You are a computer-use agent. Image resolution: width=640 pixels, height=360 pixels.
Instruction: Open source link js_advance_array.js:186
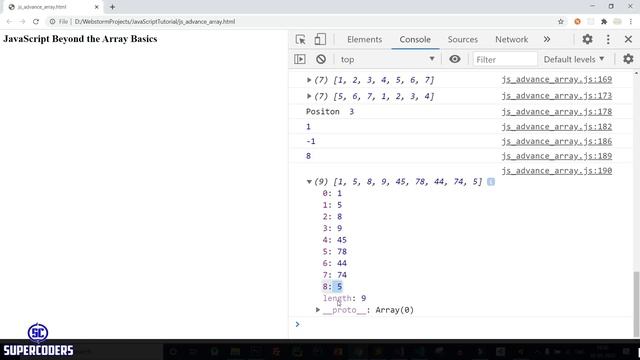tap(557, 142)
